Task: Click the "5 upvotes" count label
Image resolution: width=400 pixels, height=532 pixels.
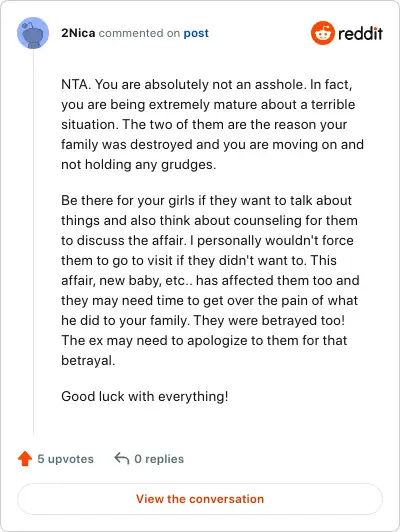Action: 65,459
